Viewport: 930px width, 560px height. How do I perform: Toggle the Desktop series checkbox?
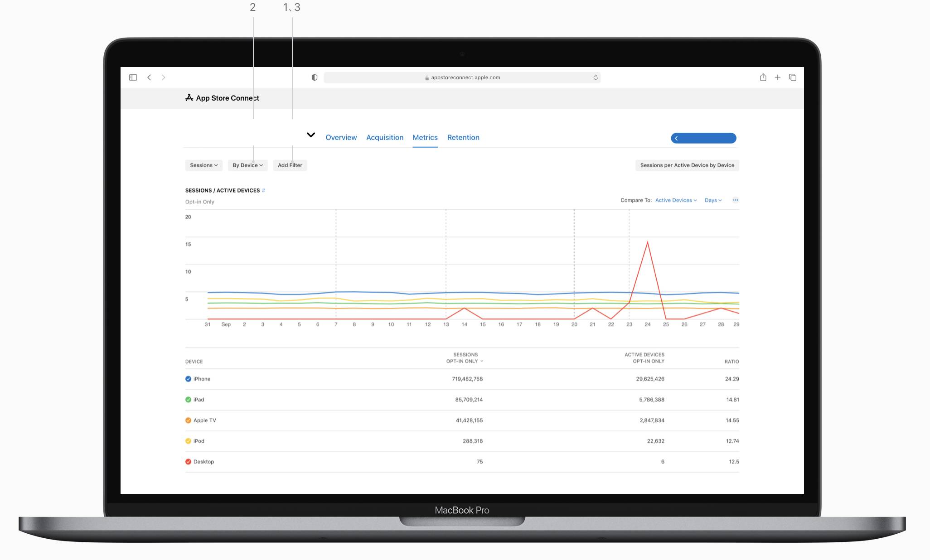click(x=188, y=462)
